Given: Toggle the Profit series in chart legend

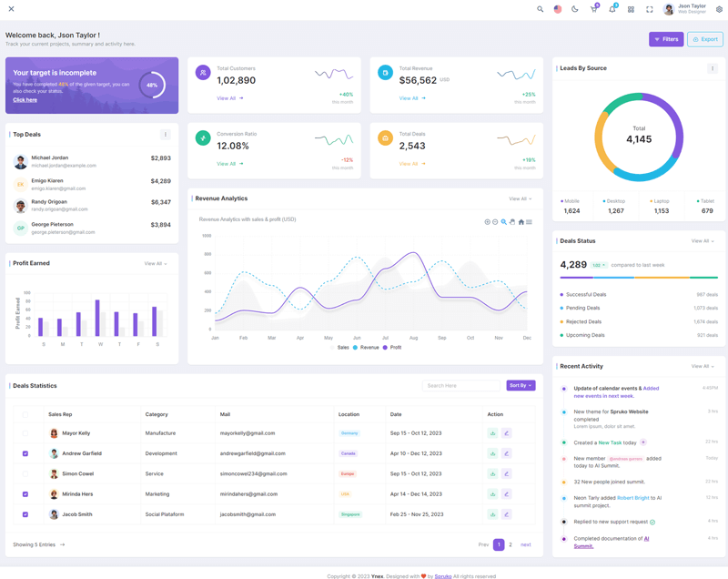Looking at the screenshot, I should [x=392, y=348].
